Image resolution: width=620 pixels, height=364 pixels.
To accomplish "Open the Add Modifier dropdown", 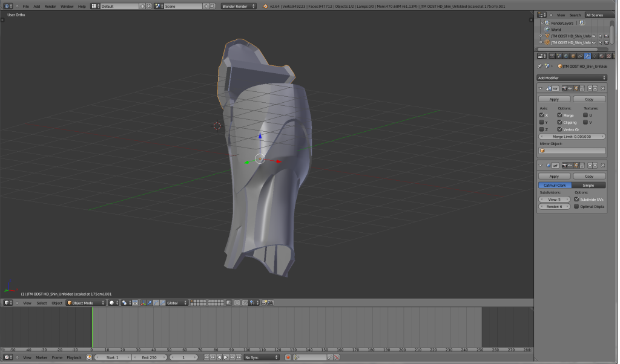I will pyautogui.click(x=572, y=78).
